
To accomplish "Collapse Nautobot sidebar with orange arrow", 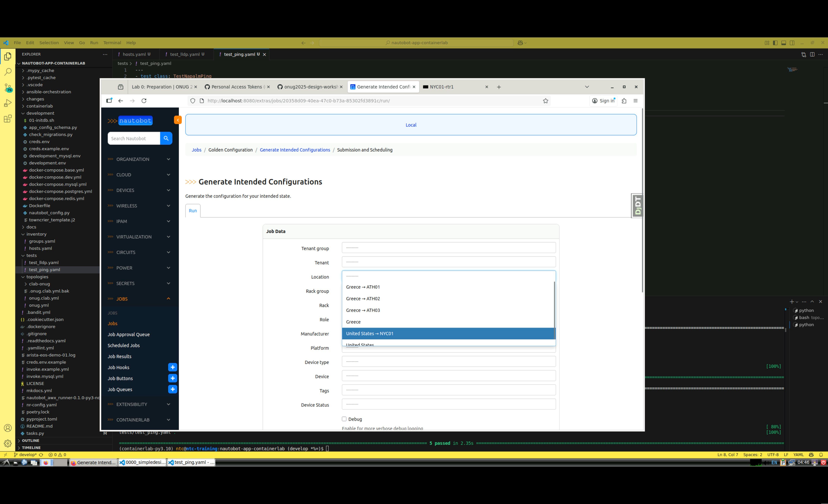I will (x=178, y=120).
